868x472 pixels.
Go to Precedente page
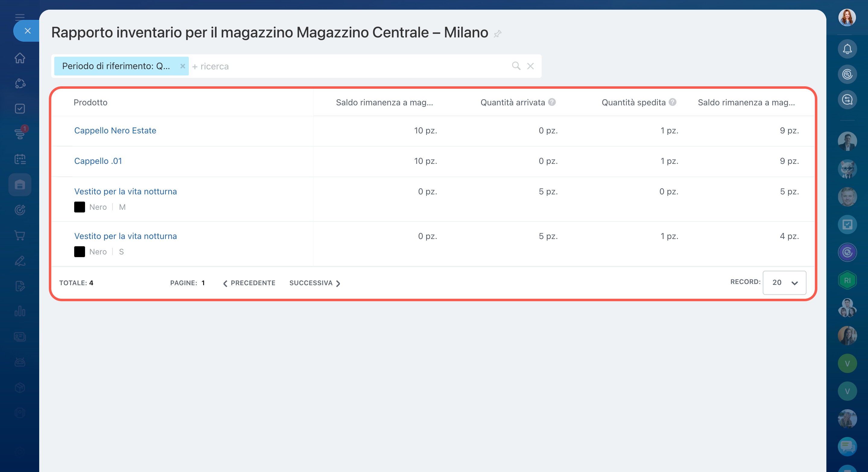tap(249, 283)
